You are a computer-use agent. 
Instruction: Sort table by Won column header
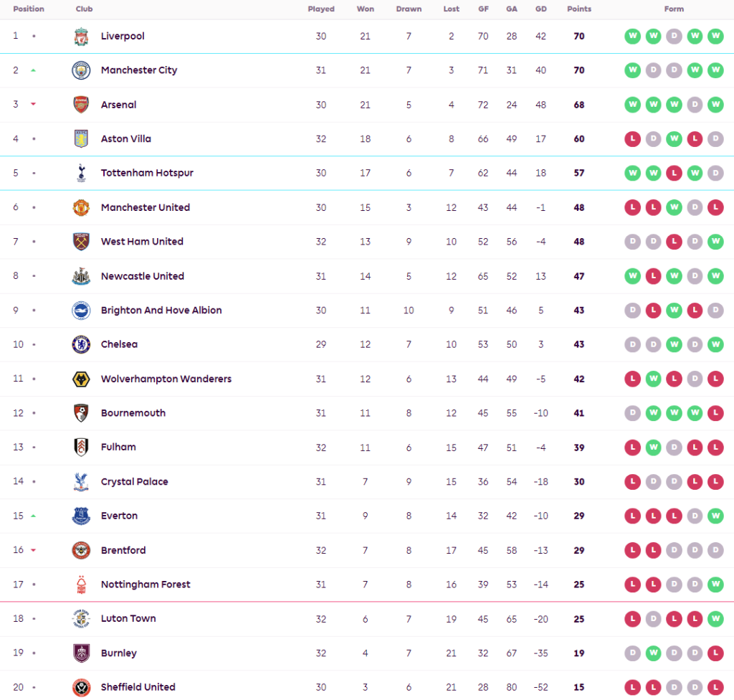pyautogui.click(x=365, y=9)
